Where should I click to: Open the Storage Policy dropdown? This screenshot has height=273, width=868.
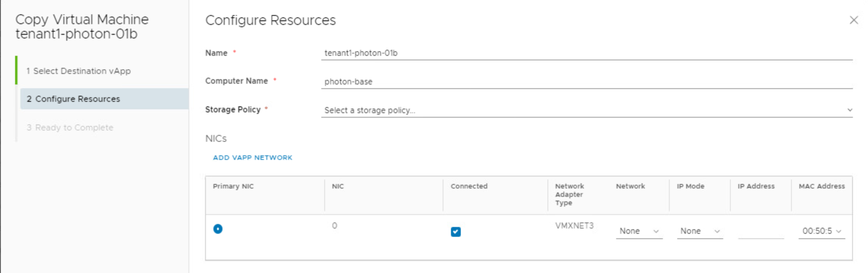coord(586,110)
